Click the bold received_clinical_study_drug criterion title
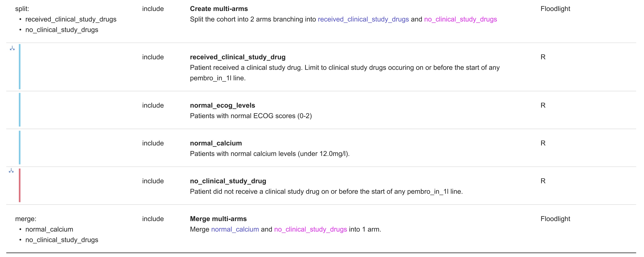The height and width of the screenshot is (257, 644). [237, 57]
